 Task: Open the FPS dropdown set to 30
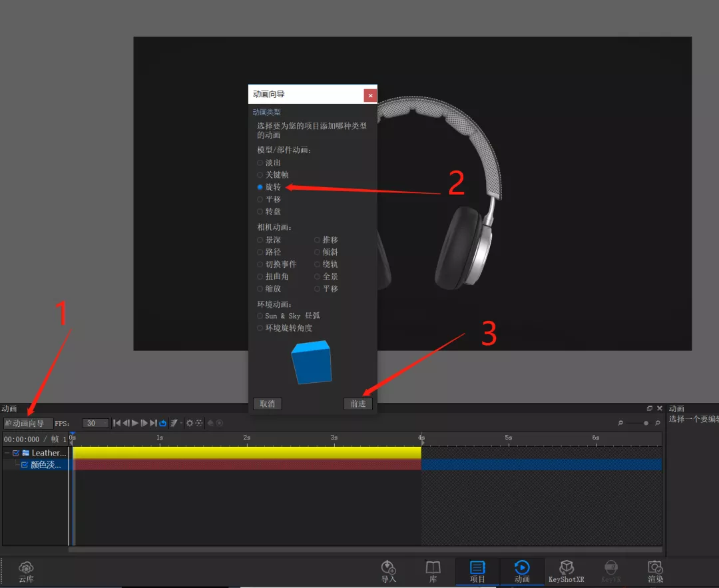point(95,423)
